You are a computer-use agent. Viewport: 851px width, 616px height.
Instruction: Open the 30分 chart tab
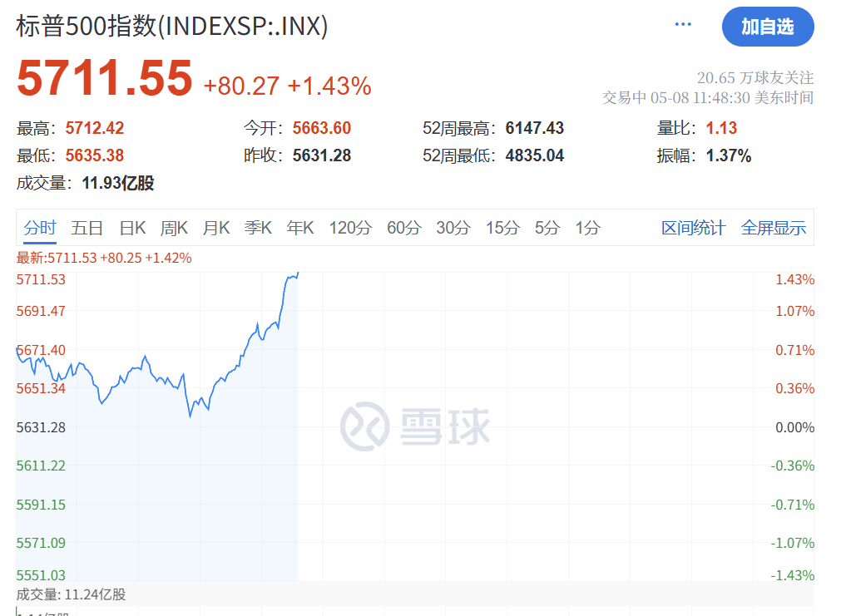click(453, 228)
